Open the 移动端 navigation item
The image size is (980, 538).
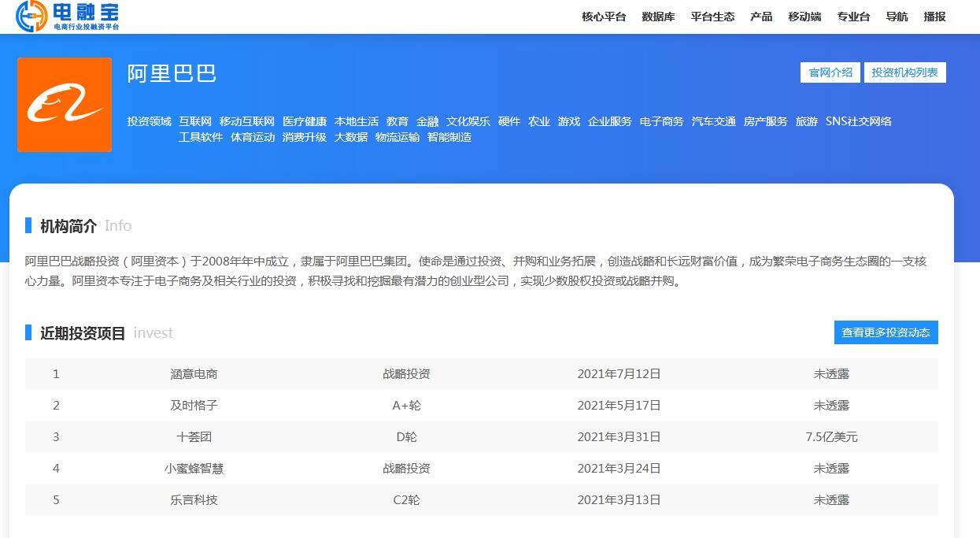804,17
